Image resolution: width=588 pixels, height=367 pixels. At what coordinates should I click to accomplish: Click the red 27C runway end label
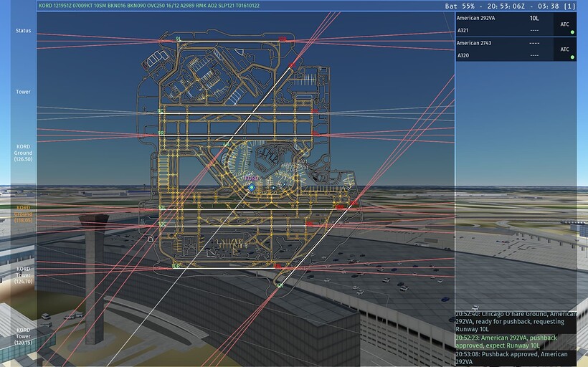tap(315, 111)
